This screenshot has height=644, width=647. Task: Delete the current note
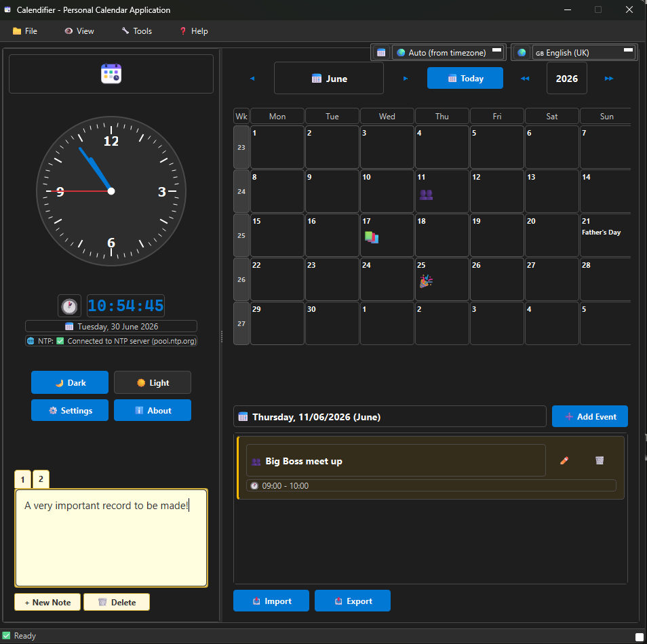117,602
